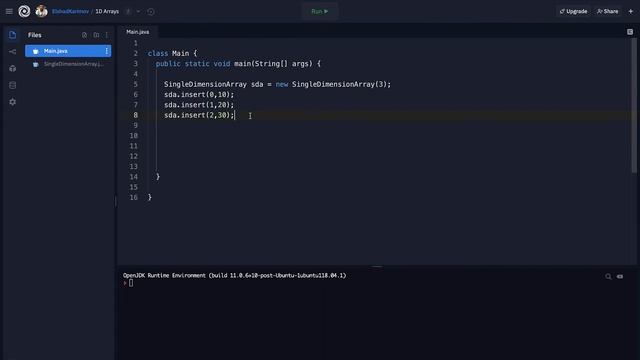
Task: Search the console with magnifier icon
Action: click(x=608, y=277)
